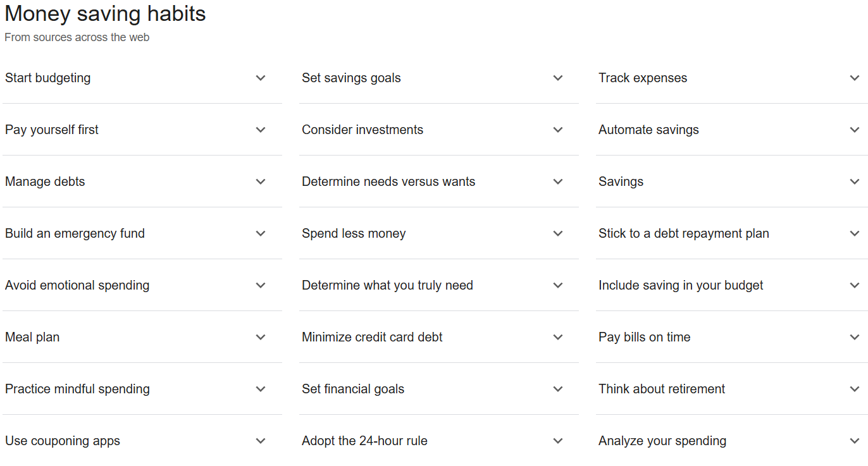Expand the Savings section
Viewport: 868px width, 466px height.
[x=855, y=181]
